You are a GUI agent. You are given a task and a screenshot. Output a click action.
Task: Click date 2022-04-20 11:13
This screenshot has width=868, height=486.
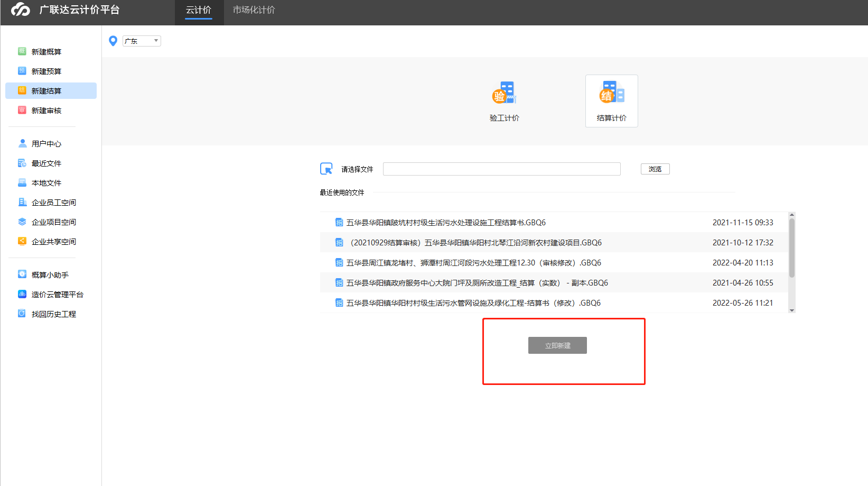click(x=743, y=263)
